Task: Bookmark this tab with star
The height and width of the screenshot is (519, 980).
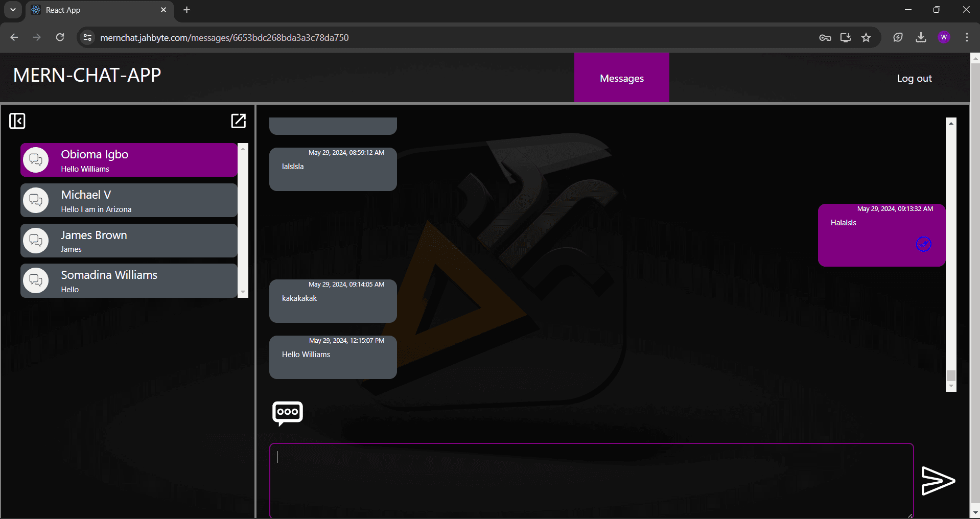Action: tap(866, 37)
